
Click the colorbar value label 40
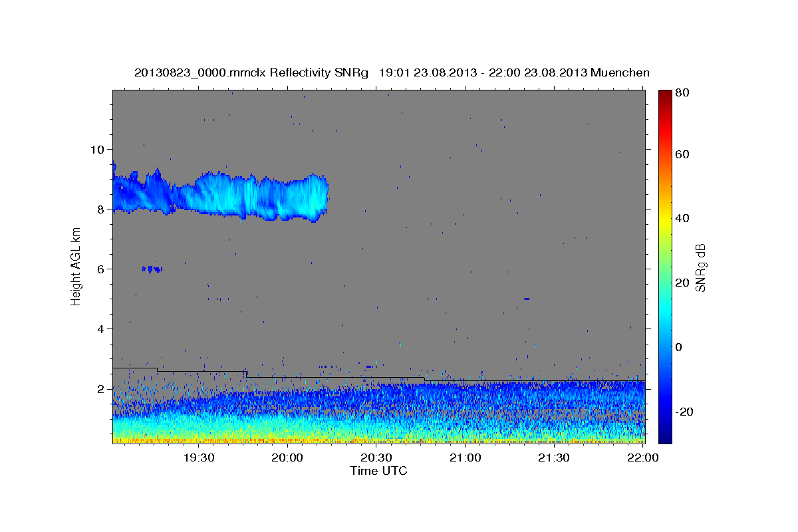coord(682,218)
